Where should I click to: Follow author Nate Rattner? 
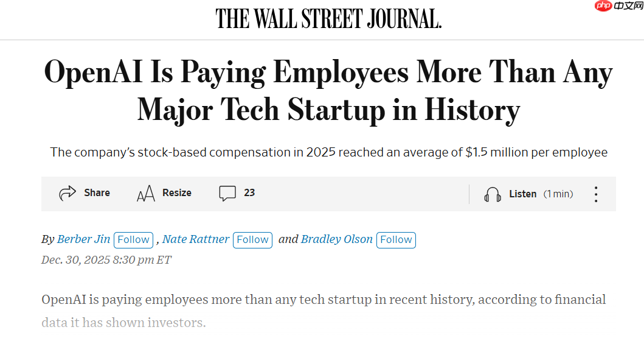(252, 240)
